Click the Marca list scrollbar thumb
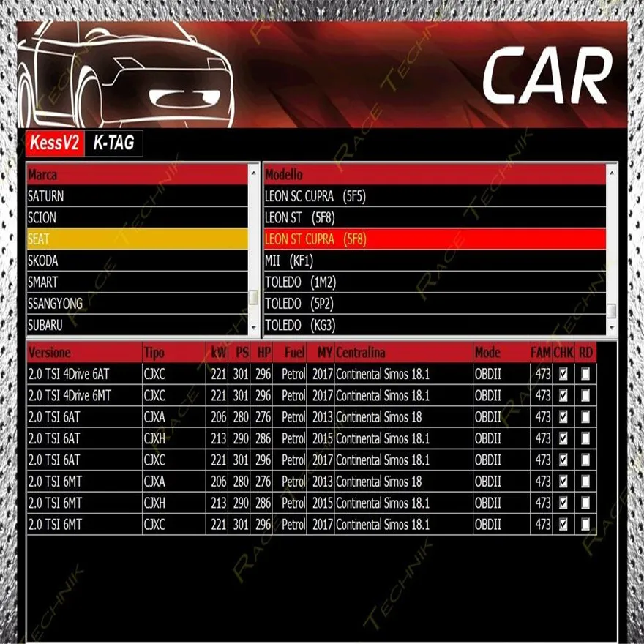 tap(253, 297)
